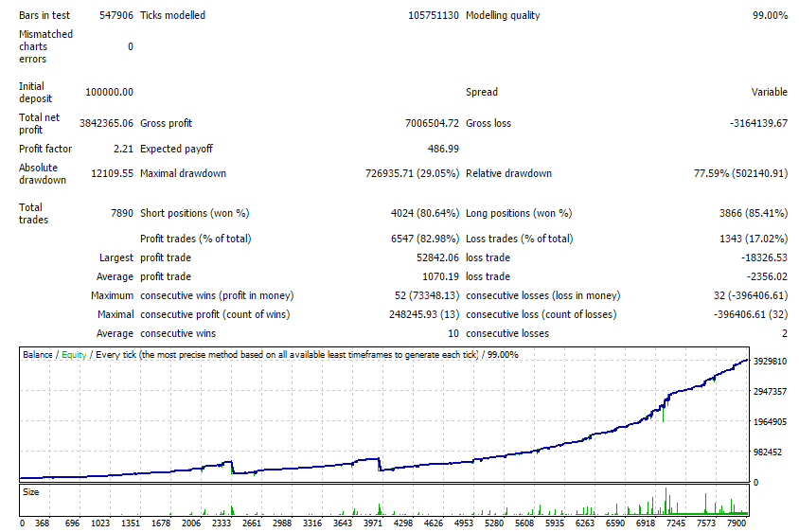Select the Modelling quality value 99.00%
The height and width of the screenshot is (532, 799).
point(770,15)
